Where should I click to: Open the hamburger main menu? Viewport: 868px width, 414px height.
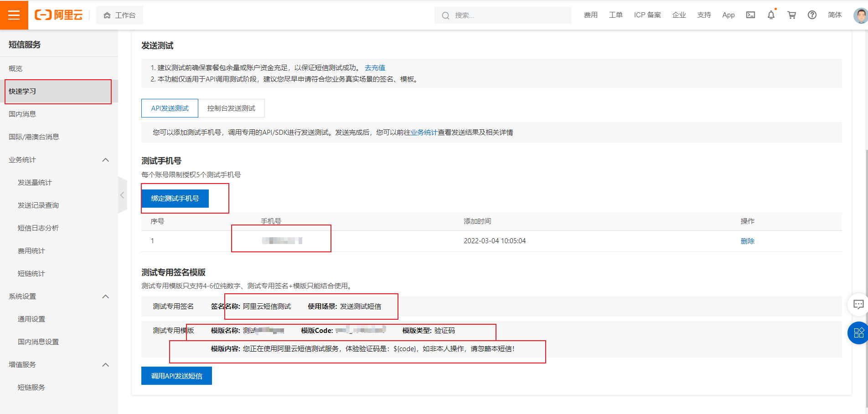pos(14,15)
